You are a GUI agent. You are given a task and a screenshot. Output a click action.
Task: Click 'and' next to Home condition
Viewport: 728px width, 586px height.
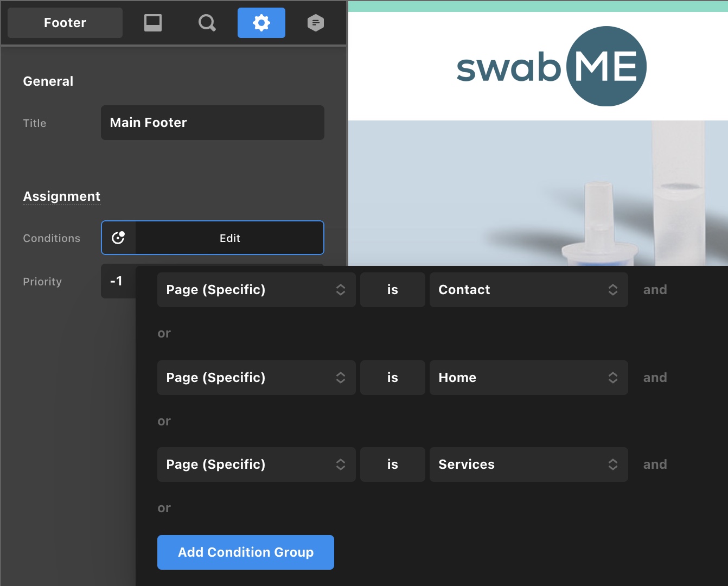point(655,378)
